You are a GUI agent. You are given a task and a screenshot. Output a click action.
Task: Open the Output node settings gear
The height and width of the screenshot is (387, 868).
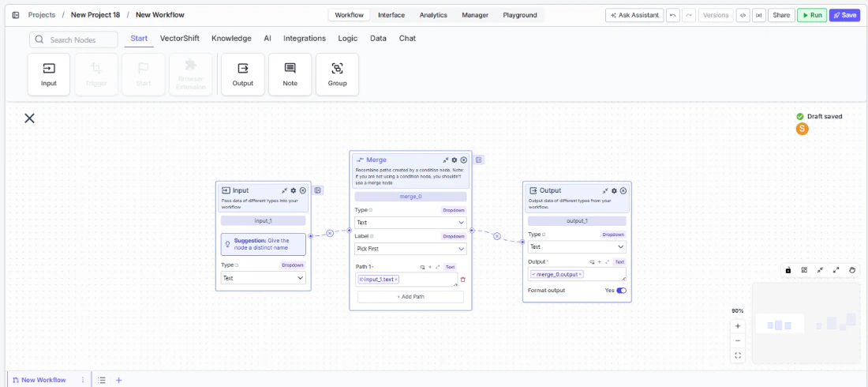[614, 190]
